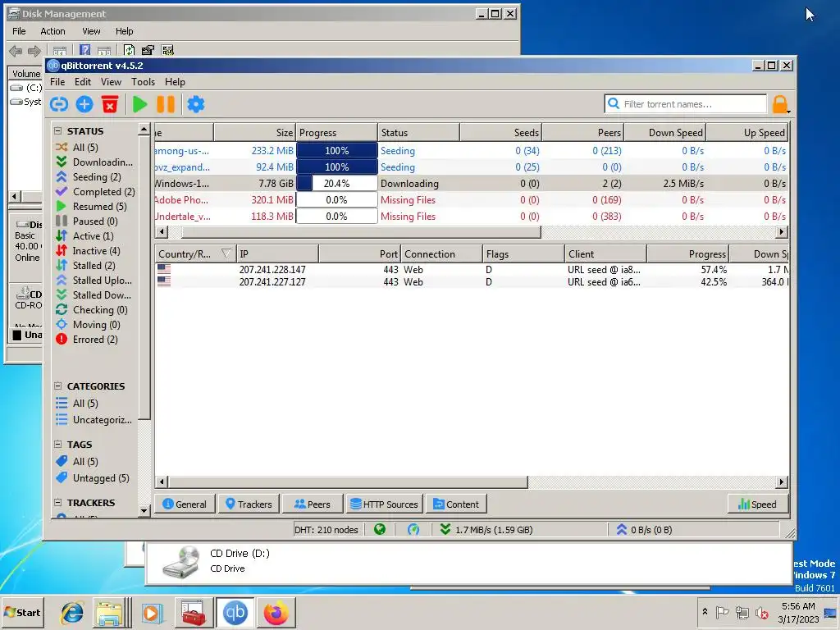Switch to the Peers tab

tap(313, 504)
